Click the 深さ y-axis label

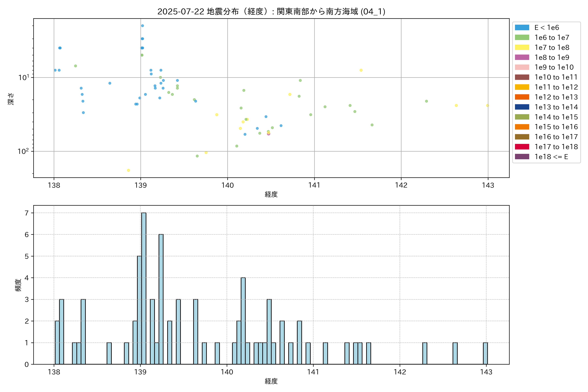[11, 99]
